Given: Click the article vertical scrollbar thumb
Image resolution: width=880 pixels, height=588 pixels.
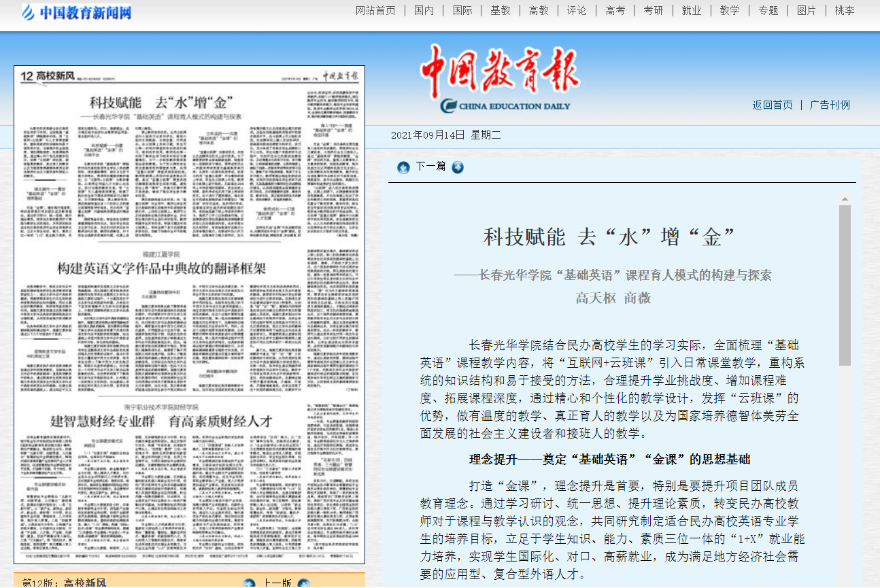Looking at the screenshot, I should pos(845,286).
